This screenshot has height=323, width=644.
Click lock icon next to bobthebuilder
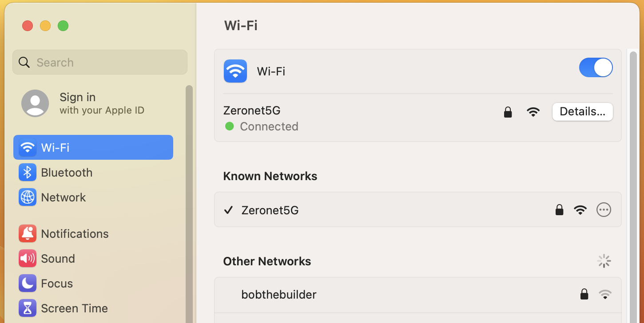tap(584, 294)
